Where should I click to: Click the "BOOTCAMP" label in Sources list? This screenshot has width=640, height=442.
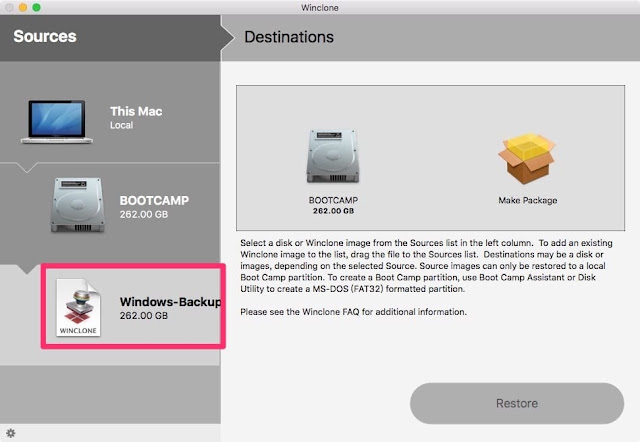point(154,200)
